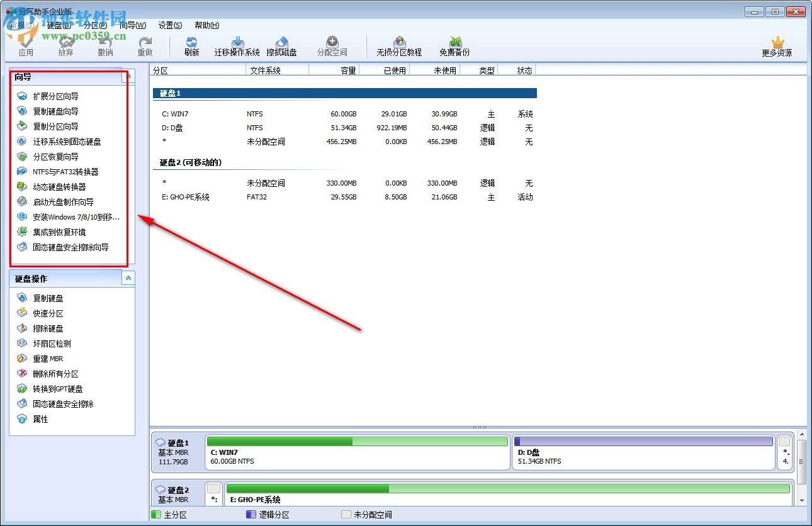Collapse the 向导 wizard panel

click(128, 76)
